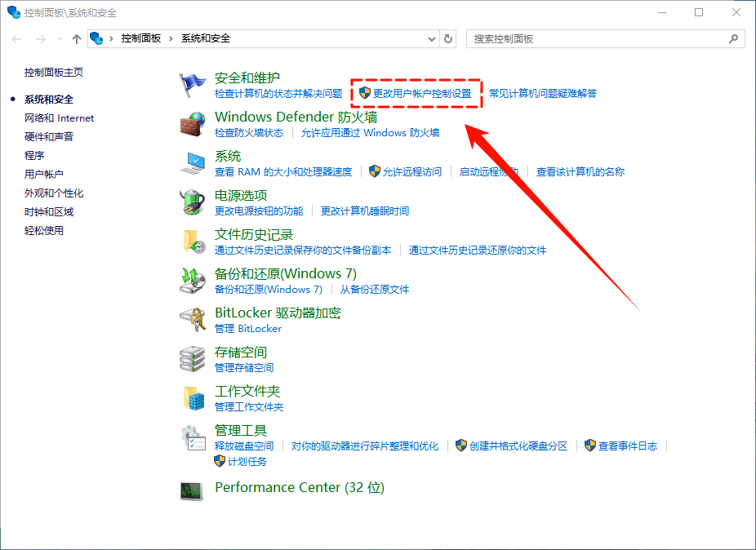Click 通过文件历史记录保存你的文件备份副本 link
This screenshot has height=550, width=756.
point(303,251)
